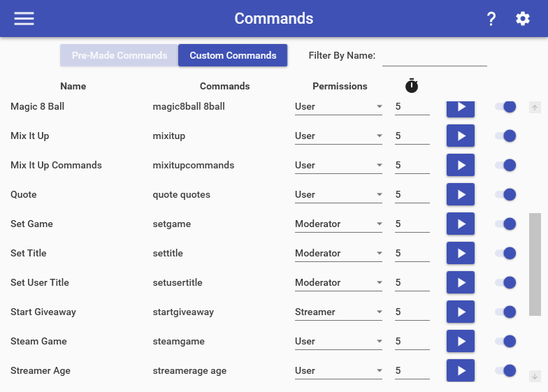The height and width of the screenshot is (392, 548).
Task: Click the Filter By Name input field
Action: coord(435,56)
